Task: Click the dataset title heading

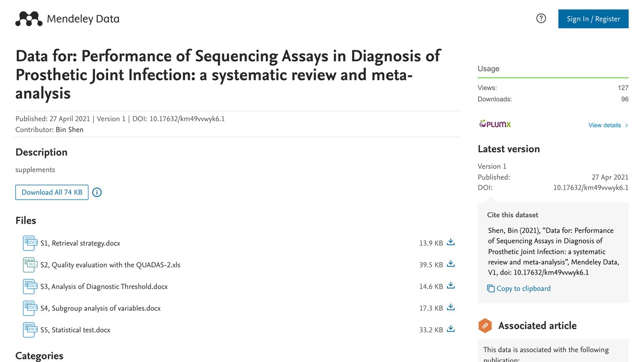Action: (x=229, y=74)
